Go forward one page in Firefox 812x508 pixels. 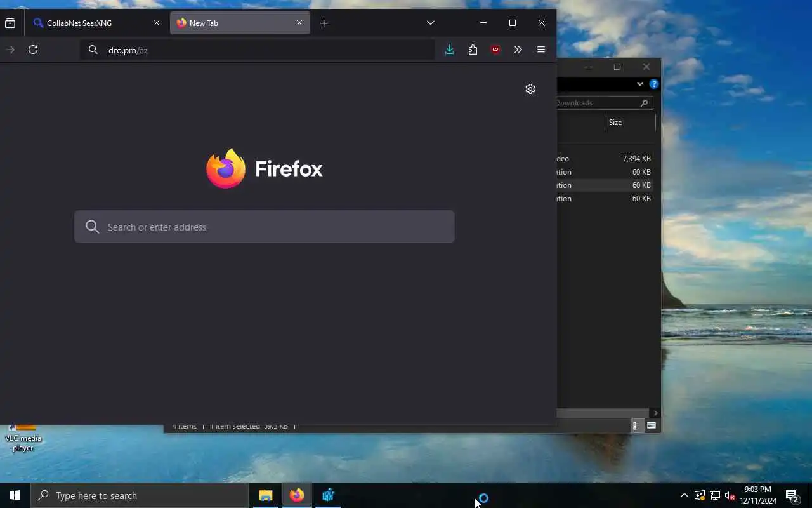[10, 50]
